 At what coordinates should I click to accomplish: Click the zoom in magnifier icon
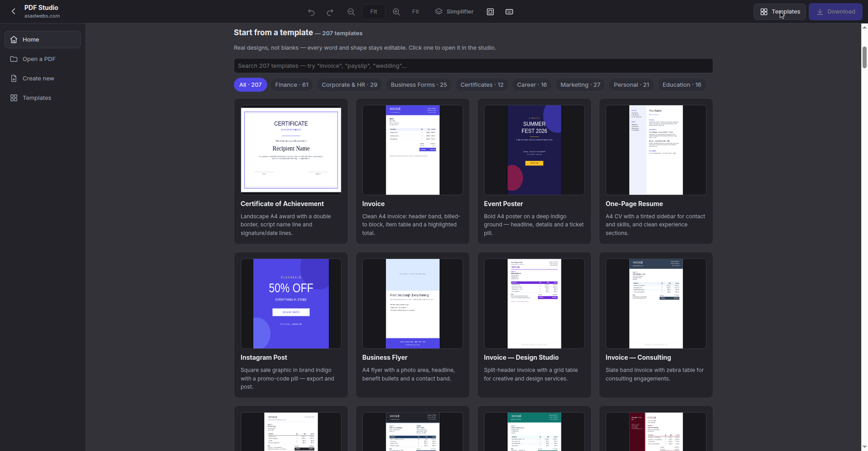pos(397,12)
